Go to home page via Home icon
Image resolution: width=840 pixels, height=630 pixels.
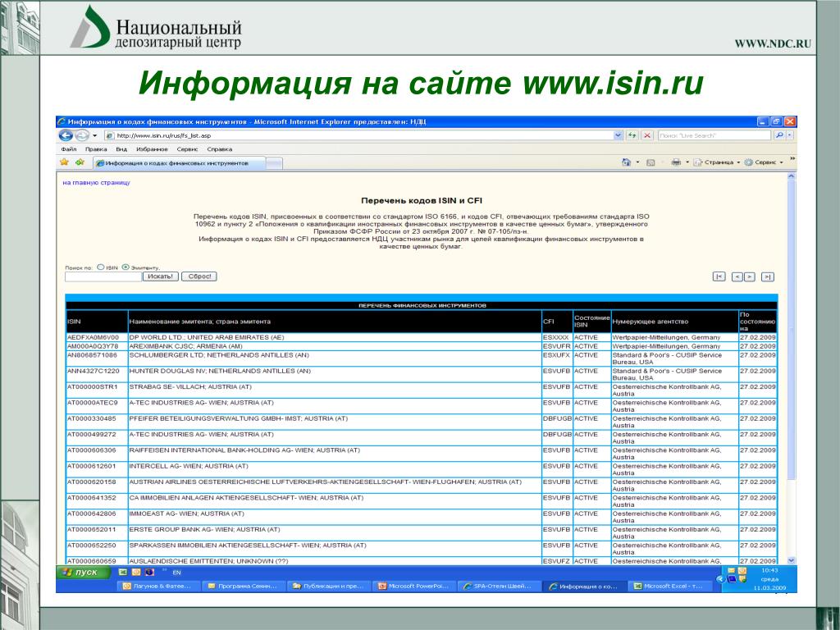click(626, 162)
